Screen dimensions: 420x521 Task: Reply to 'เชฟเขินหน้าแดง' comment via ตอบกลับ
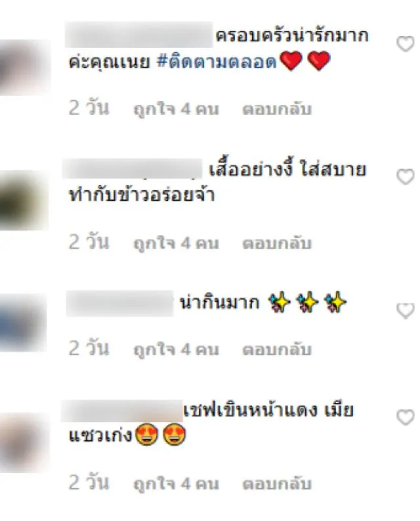coord(277,484)
